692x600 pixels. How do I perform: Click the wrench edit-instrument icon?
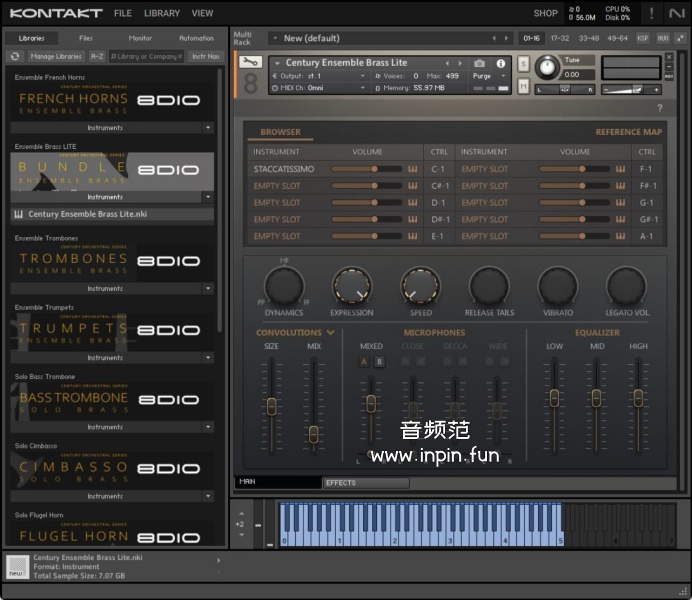pyautogui.click(x=251, y=63)
